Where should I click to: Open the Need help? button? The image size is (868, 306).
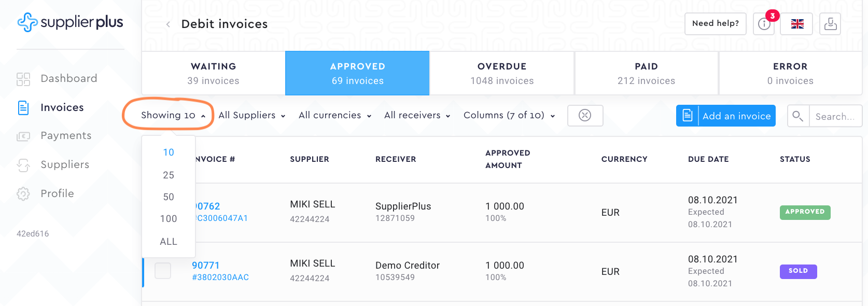[x=716, y=24]
